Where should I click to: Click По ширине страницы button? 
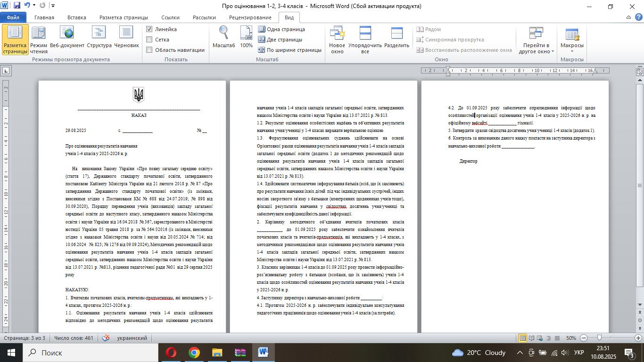(289, 50)
